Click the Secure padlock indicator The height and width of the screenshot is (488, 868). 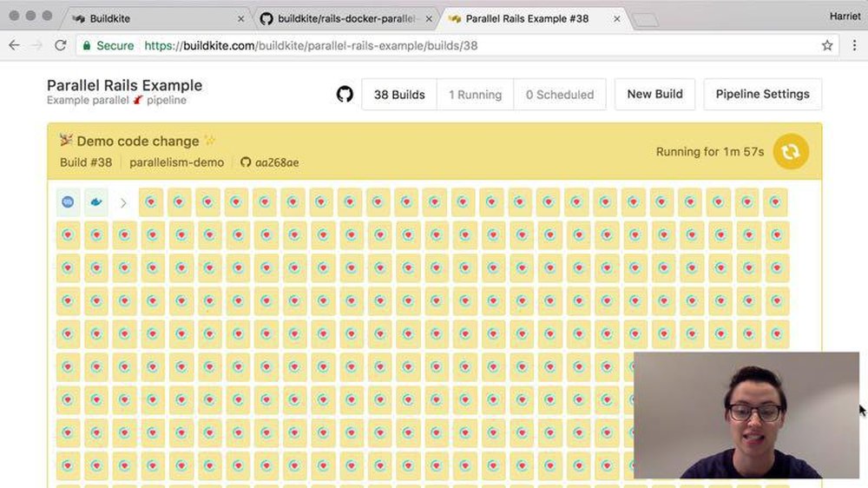click(x=108, y=45)
